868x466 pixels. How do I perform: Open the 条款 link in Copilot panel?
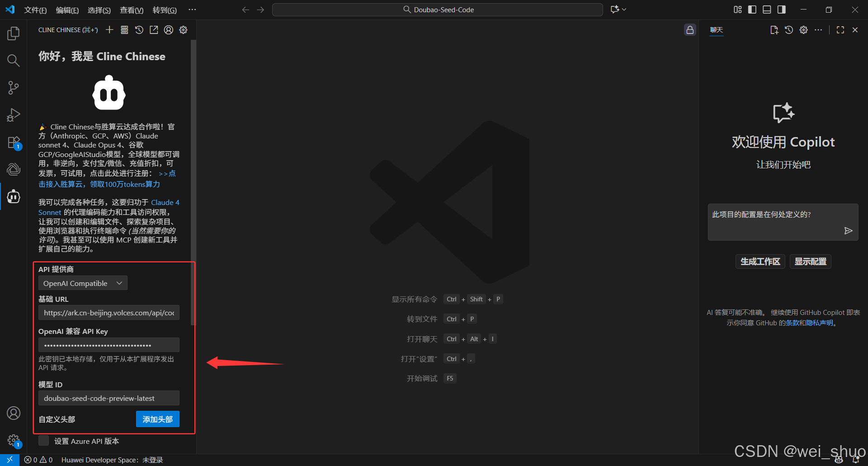tap(793, 323)
